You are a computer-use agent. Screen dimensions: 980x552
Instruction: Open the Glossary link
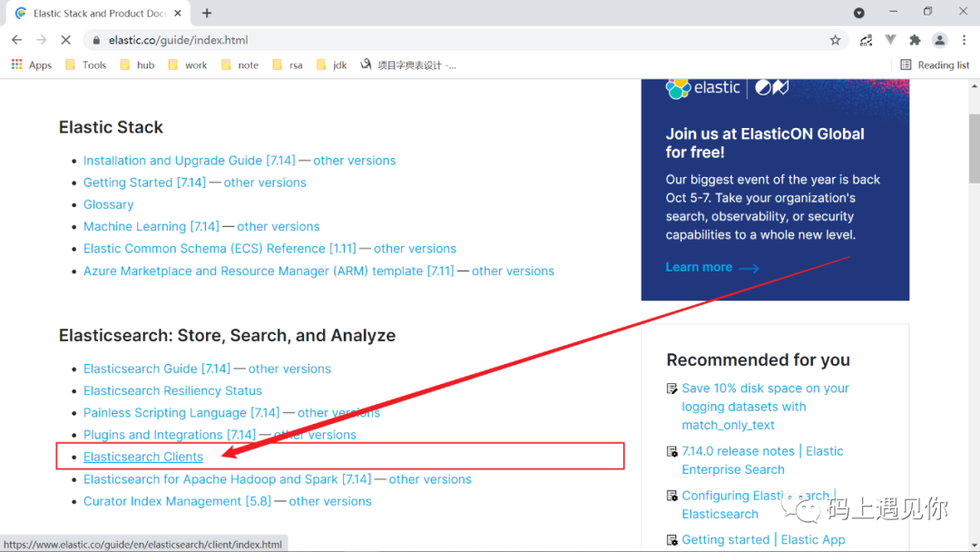[108, 204]
